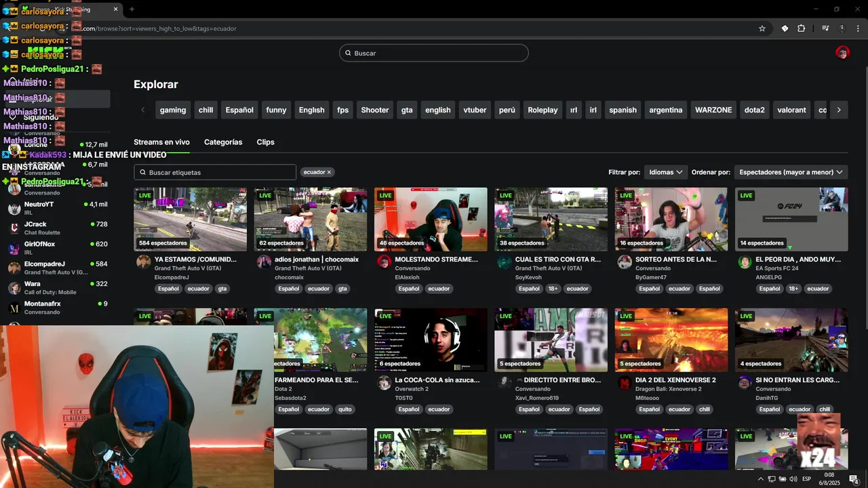868x488 pixels.
Task: Show hidden system tray icons
Action: tap(760, 479)
